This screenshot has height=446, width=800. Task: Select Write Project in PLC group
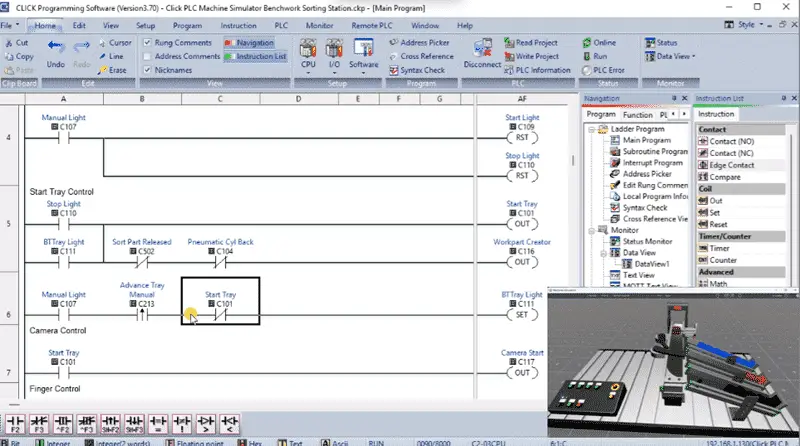pyautogui.click(x=531, y=57)
